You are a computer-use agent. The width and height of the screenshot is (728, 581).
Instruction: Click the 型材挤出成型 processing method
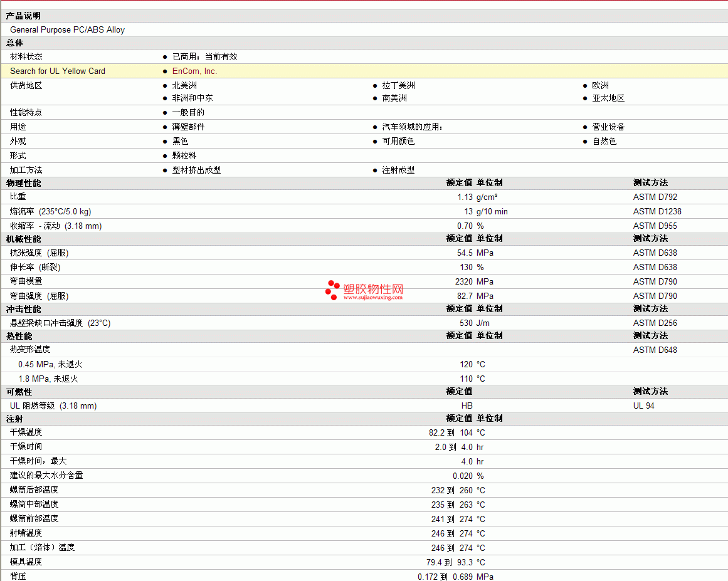click(196, 170)
